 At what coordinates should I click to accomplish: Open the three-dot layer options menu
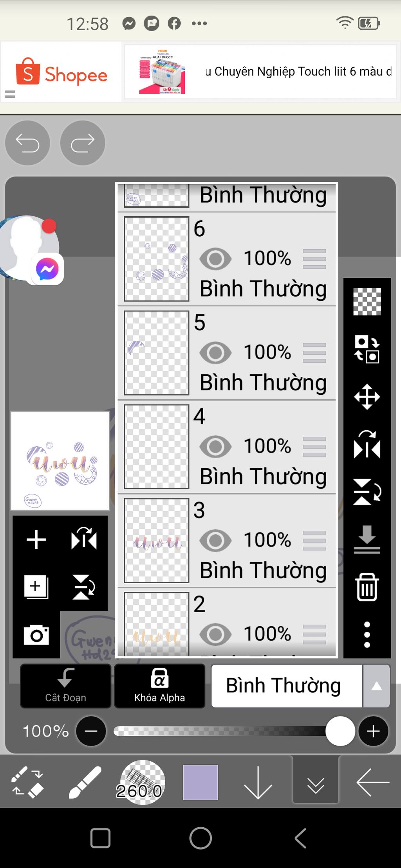coord(367,634)
